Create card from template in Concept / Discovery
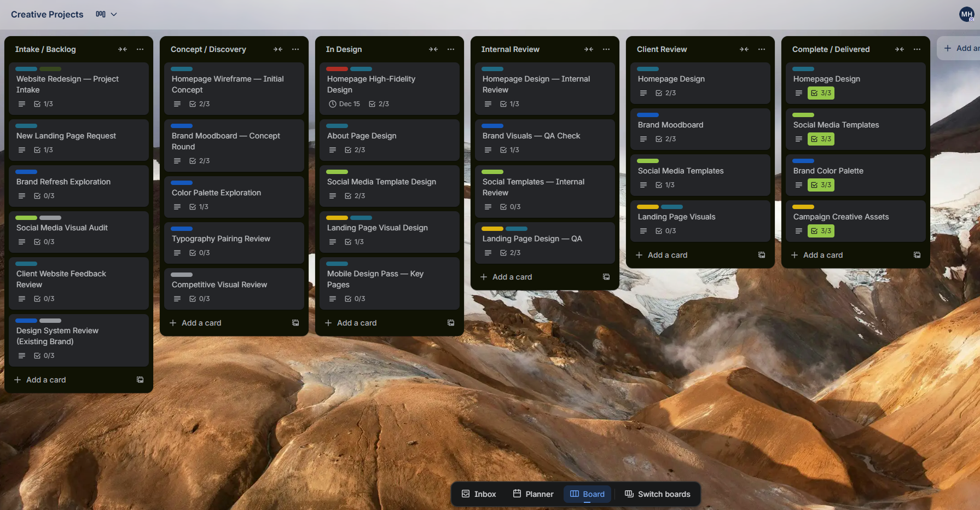This screenshot has height=510, width=980. pos(295,323)
